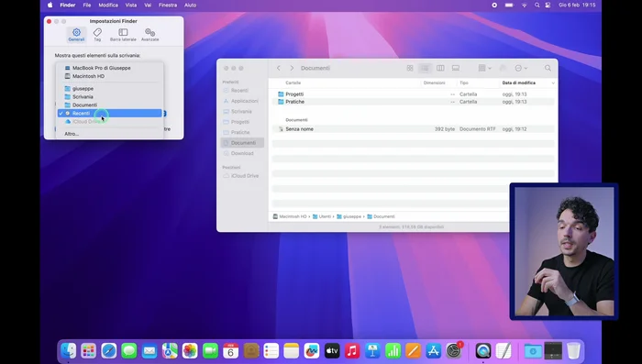Open Pratiche in the Finder sidebar

pyautogui.click(x=242, y=132)
